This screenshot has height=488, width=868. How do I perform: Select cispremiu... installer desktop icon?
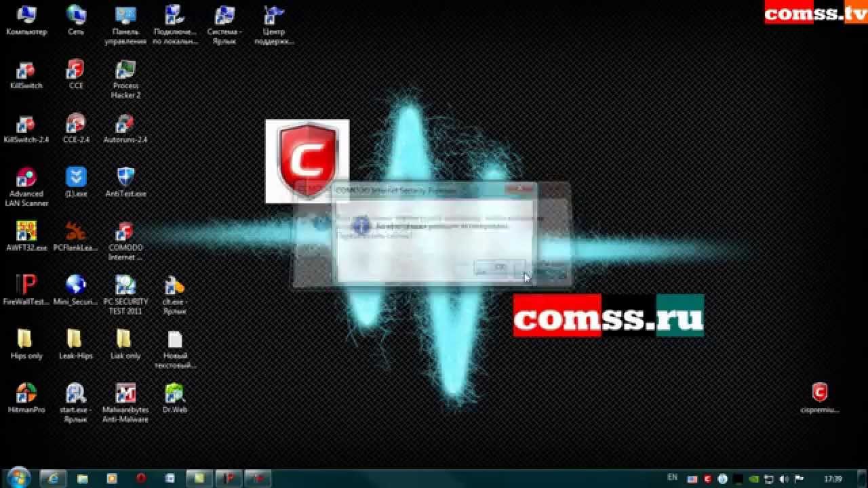pos(820,398)
